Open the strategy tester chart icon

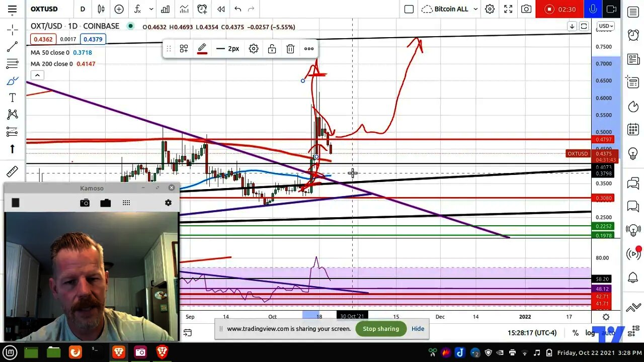click(184, 9)
